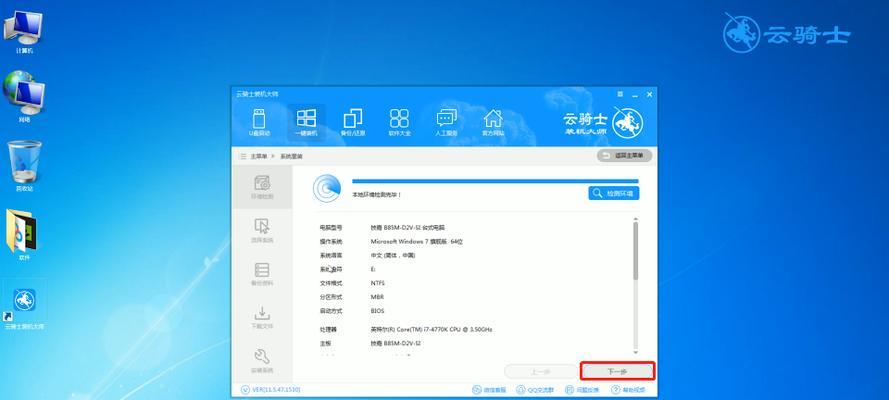Click the 检测环境 detect environment button
889x400 pixels.
click(x=613, y=193)
